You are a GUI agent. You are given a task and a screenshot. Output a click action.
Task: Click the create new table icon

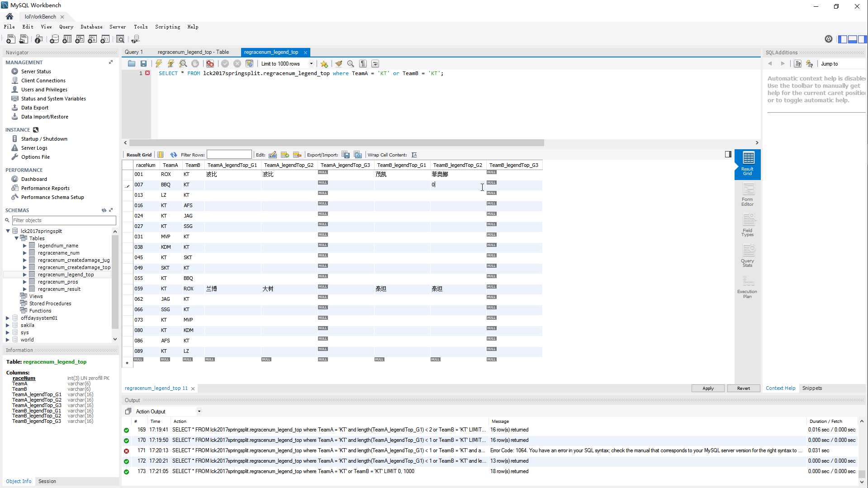(x=67, y=39)
